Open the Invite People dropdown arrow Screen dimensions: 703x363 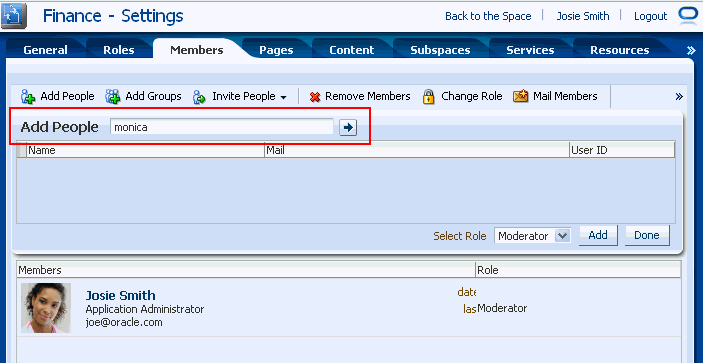click(x=283, y=97)
